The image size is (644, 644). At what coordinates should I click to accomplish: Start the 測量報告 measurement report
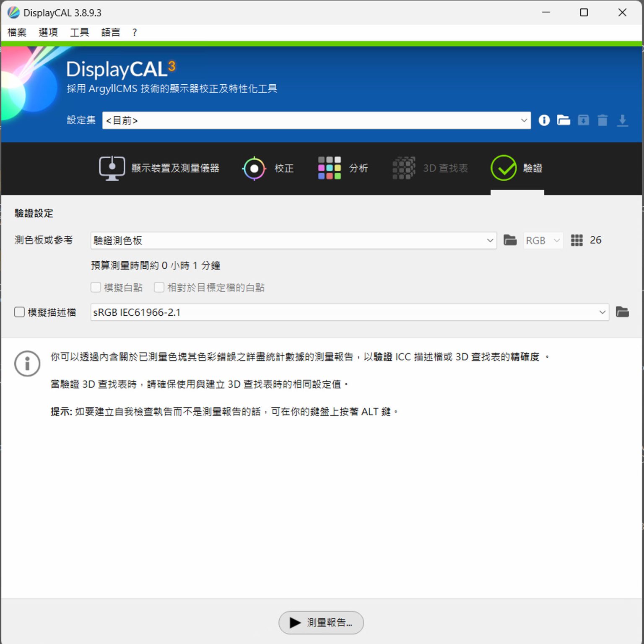[321, 623]
